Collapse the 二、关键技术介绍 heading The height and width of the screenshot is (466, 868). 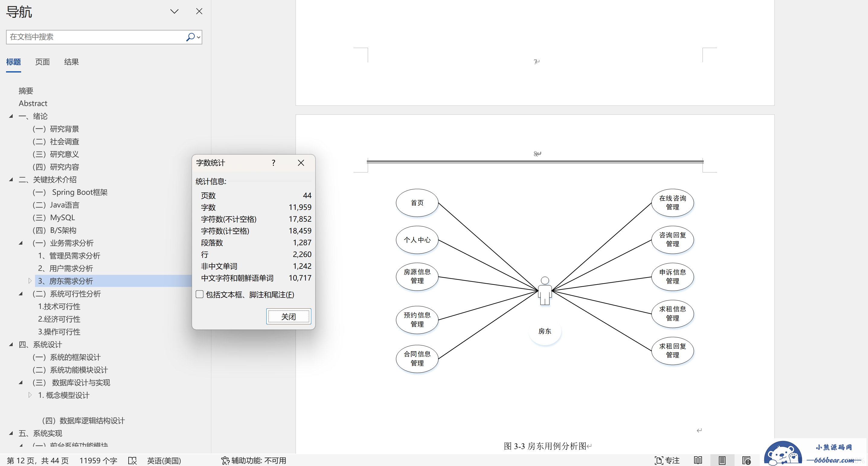(11, 180)
